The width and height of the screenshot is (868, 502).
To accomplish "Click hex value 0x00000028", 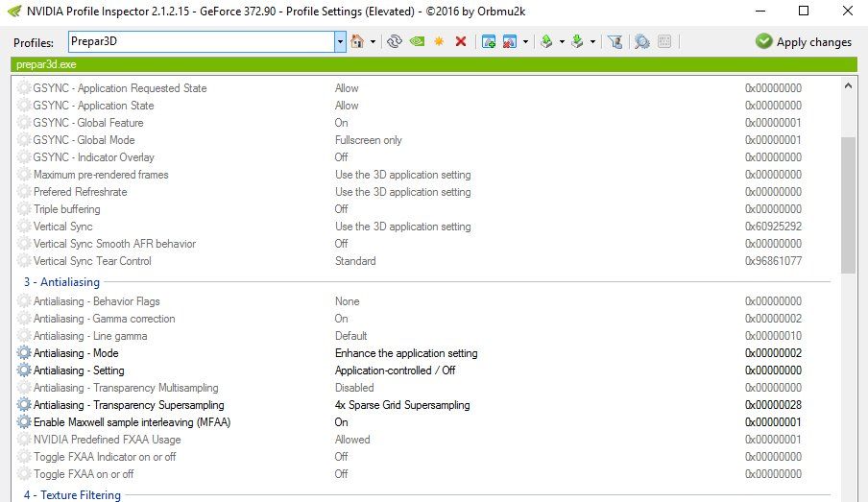I will 773,405.
